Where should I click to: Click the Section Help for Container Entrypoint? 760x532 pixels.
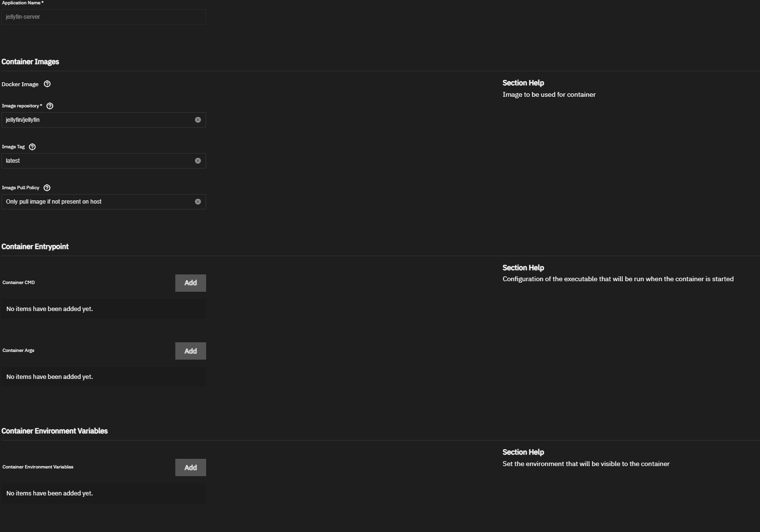523,268
